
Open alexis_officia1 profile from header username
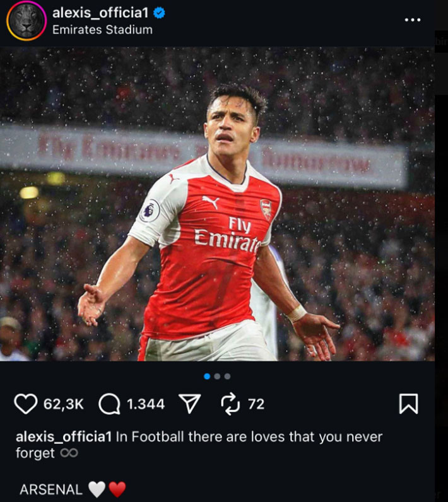[100, 13]
